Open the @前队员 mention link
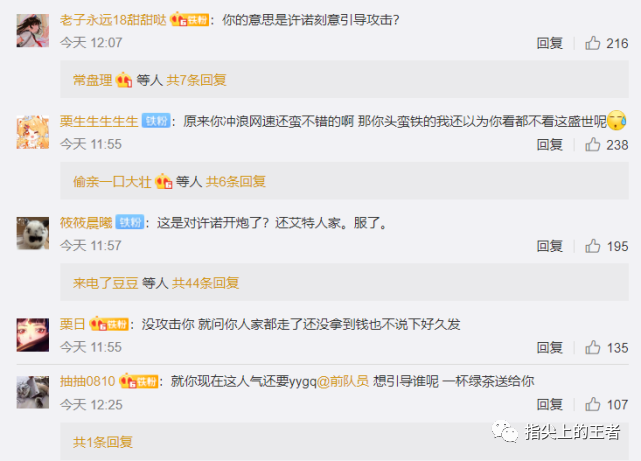This screenshot has height=461, width=641. pyautogui.click(x=343, y=381)
